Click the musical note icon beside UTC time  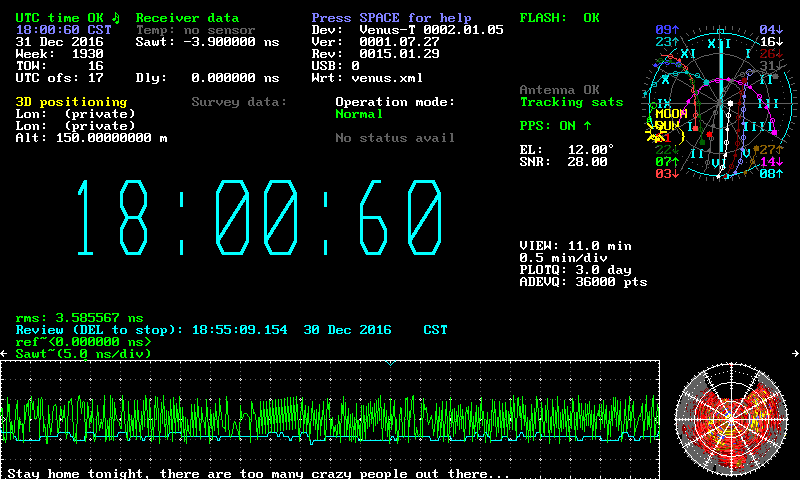(115, 17)
